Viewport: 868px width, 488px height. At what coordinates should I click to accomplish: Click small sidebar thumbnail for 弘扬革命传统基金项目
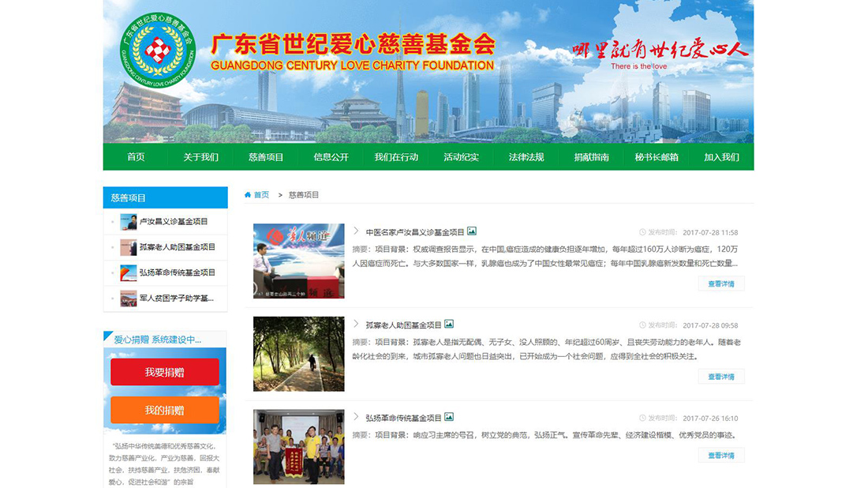pyautogui.click(x=129, y=272)
